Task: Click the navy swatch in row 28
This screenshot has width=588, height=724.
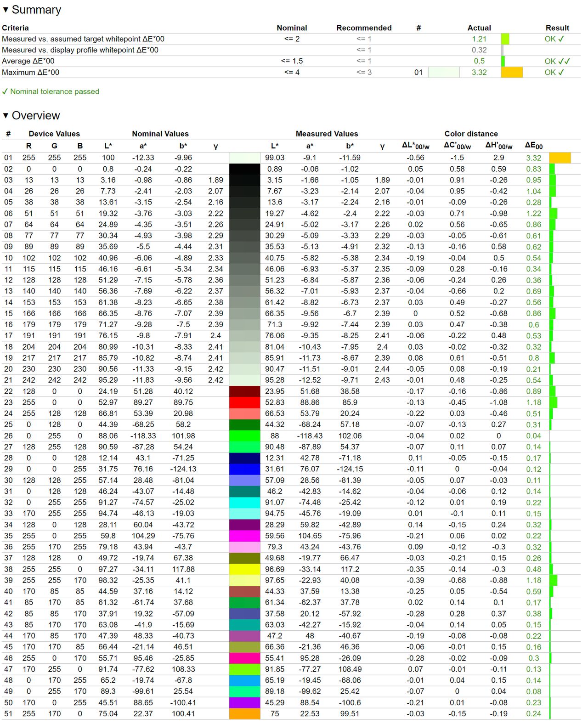Action: coord(244,458)
